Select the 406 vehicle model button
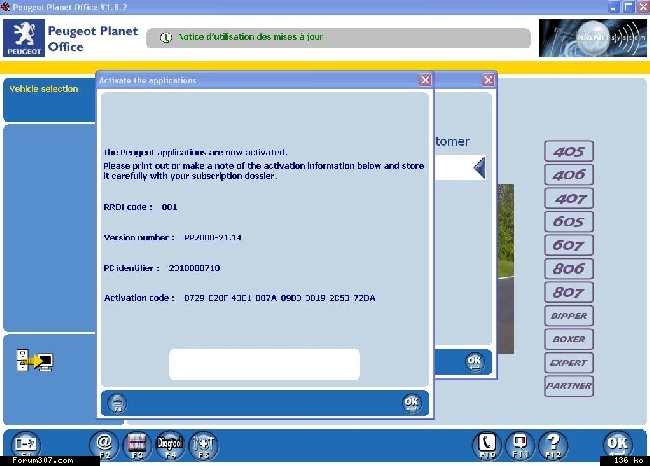This screenshot has width=650, height=466. pos(569,175)
